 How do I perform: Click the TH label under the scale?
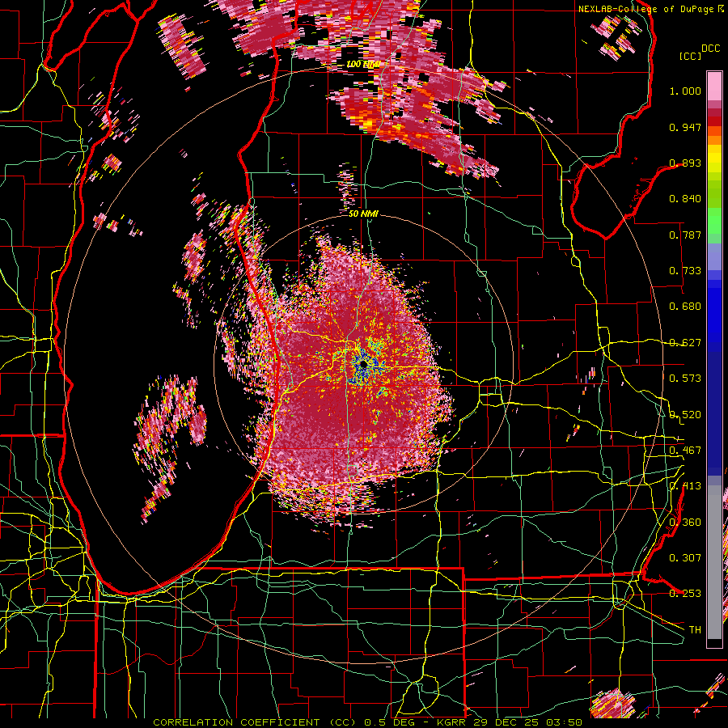[x=695, y=630]
